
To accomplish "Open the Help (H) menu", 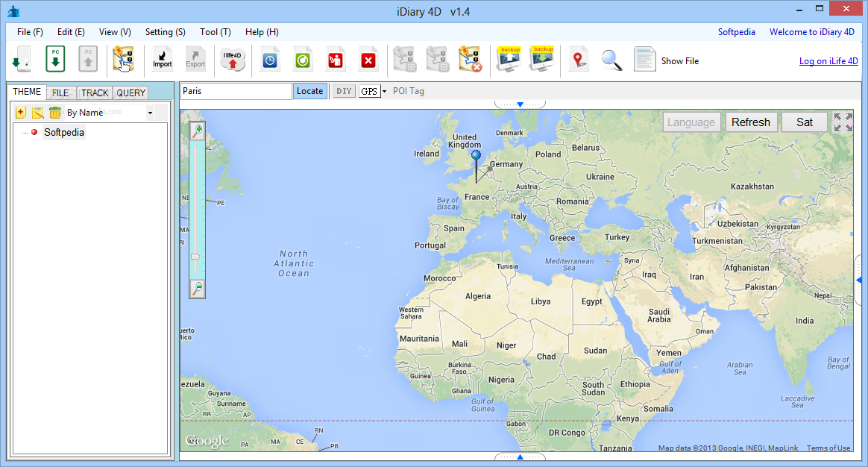I will tap(262, 32).
